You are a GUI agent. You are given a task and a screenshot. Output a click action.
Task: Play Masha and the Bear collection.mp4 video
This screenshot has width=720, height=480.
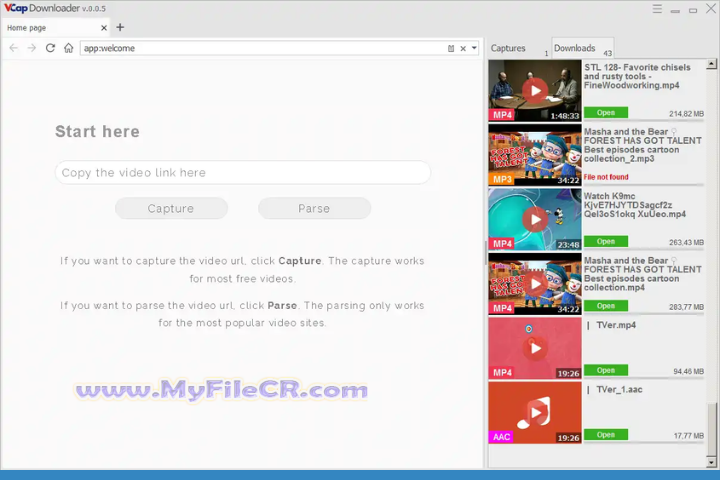tap(535, 284)
